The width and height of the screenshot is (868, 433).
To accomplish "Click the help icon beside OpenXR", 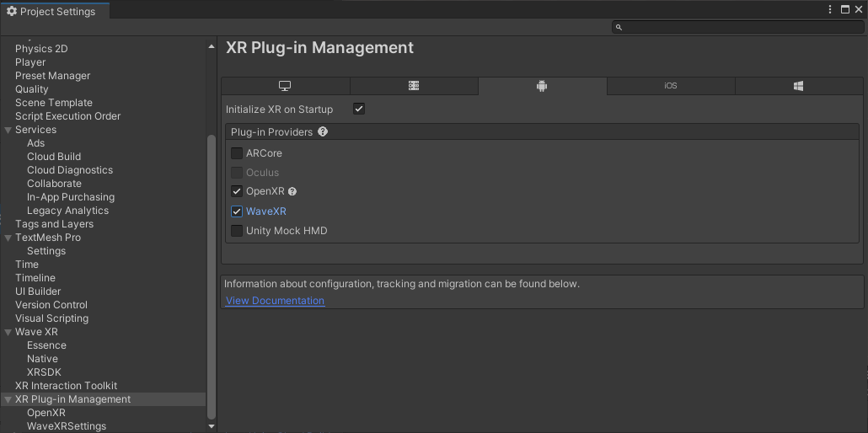I will coord(292,192).
